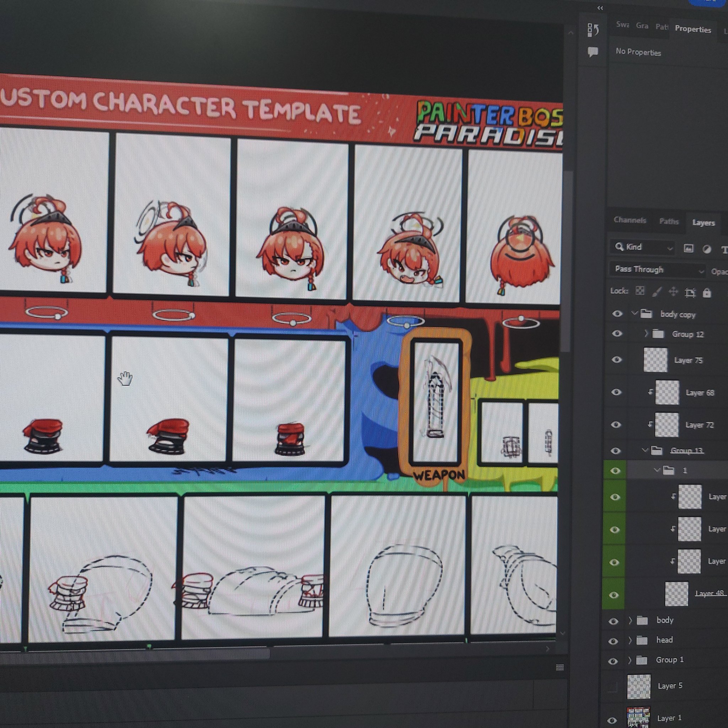Click the Group 12 folder icon
This screenshot has width=728, height=728.
point(658,333)
